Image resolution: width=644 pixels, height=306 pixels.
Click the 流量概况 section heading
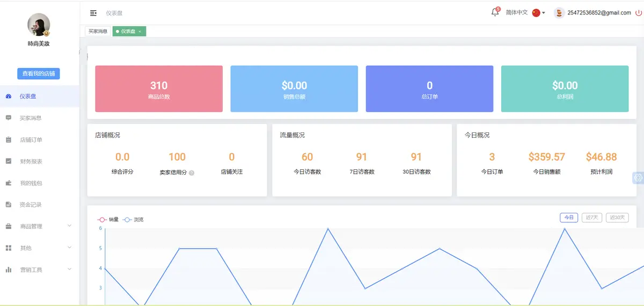coord(292,135)
